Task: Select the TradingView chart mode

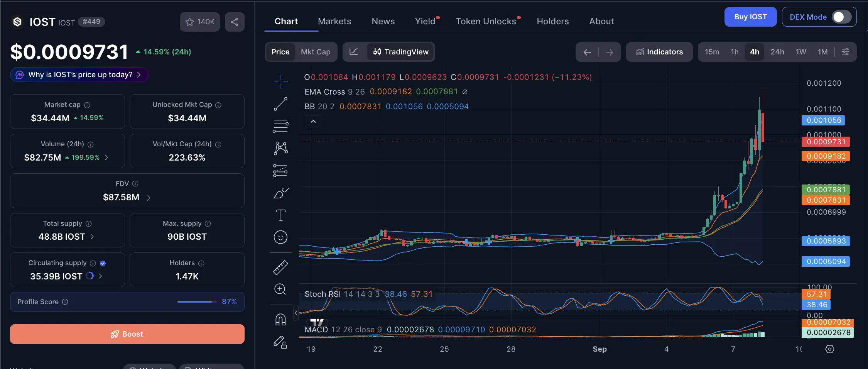Action: click(401, 52)
